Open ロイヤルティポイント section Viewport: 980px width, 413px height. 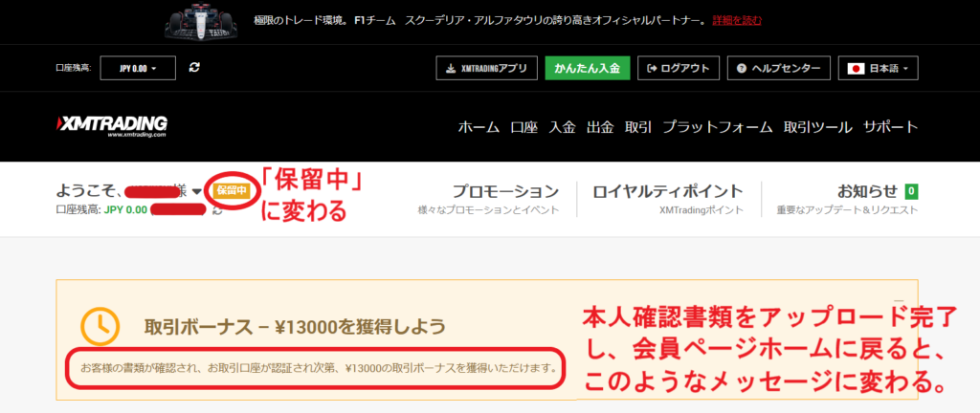(x=668, y=191)
